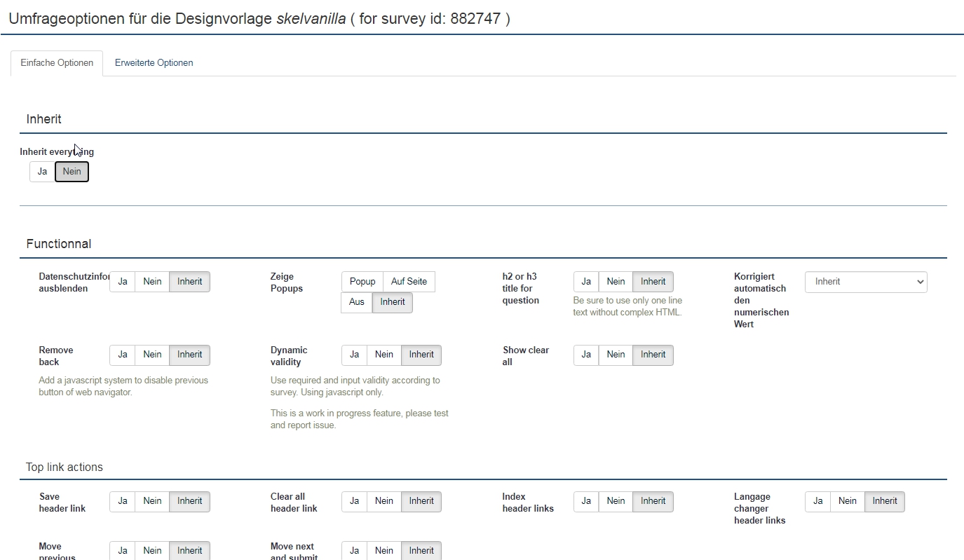Set Move next and submit to Nein
Viewport: 964px width, 560px height.
[383, 551]
